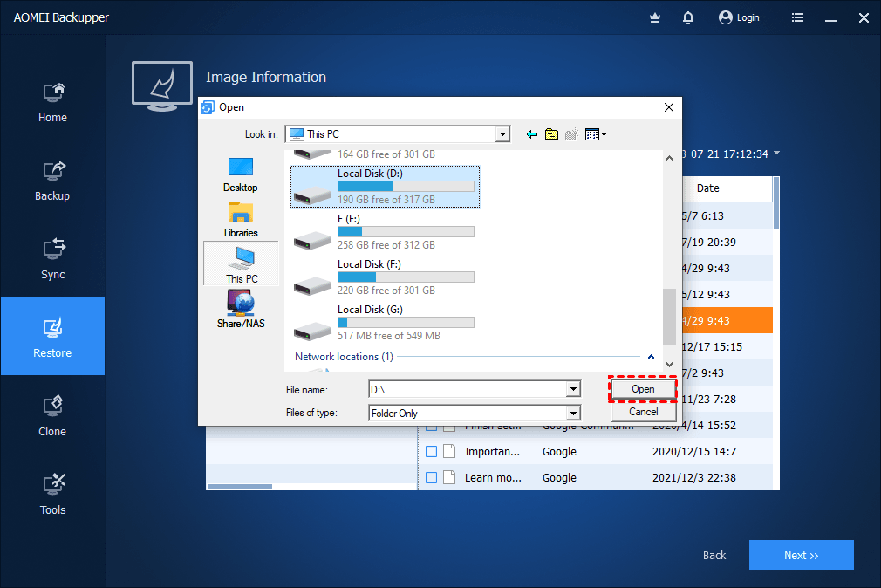Select This PC in dialog places bar
The width and height of the screenshot is (881, 588).
click(x=241, y=263)
